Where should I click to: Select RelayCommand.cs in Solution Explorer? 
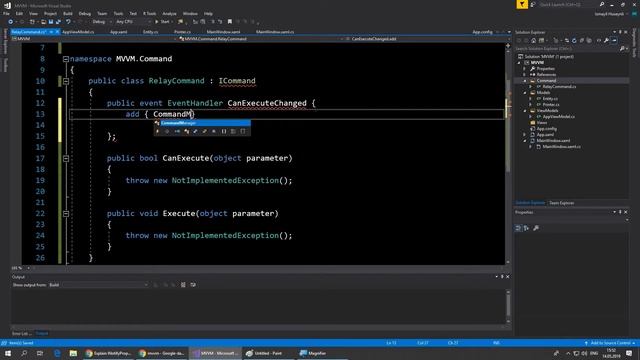[x=559, y=87]
